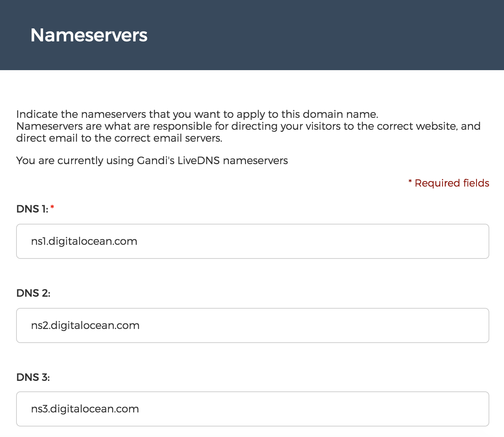Click the "DNS 1:" field label

coord(32,209)
